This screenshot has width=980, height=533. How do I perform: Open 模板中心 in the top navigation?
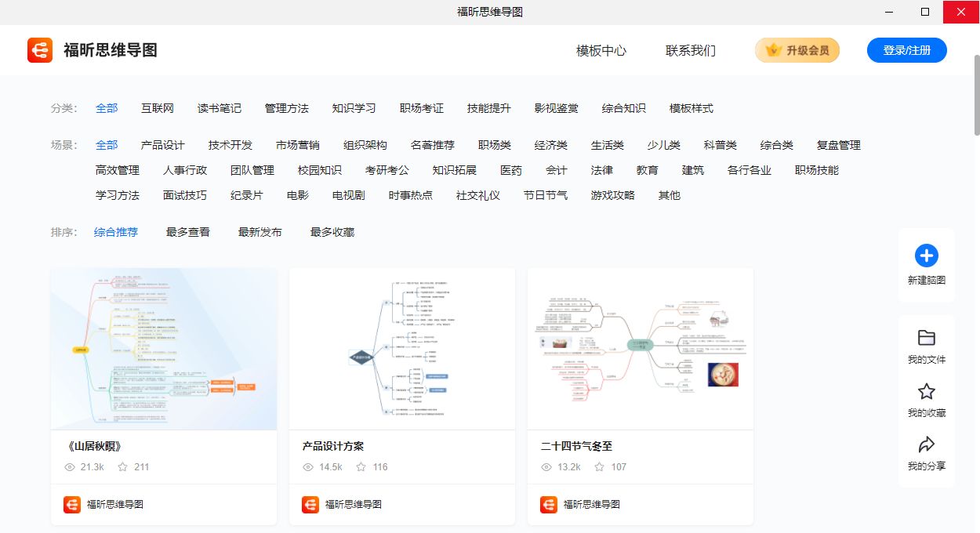point(601,51)
